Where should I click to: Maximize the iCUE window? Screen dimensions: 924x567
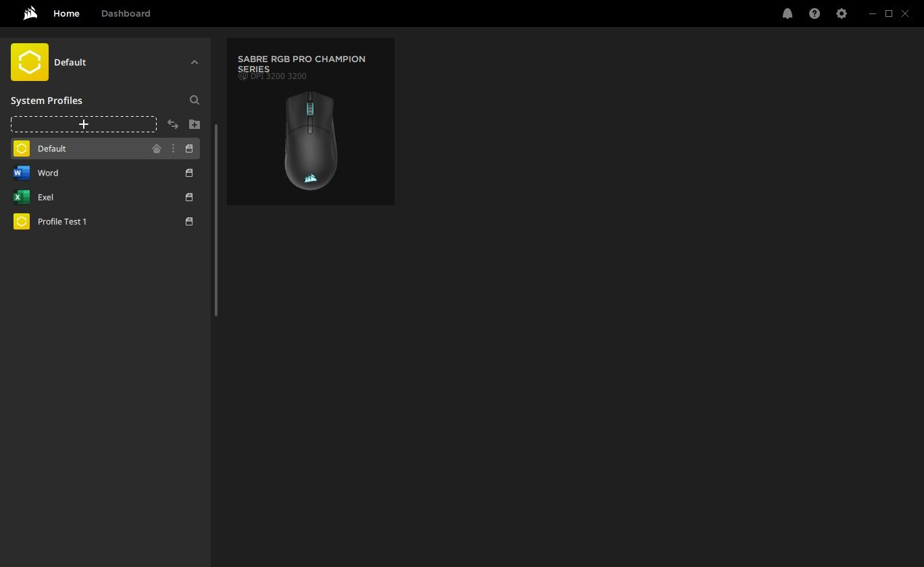coord(889,13)
